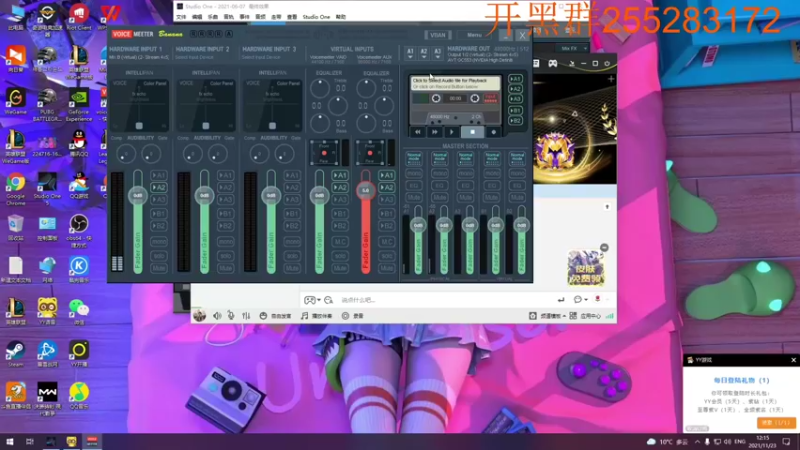Open the first menu in Studio One menu bar
This screenshot has height=450, width=800.
click(x=181, y=17)
